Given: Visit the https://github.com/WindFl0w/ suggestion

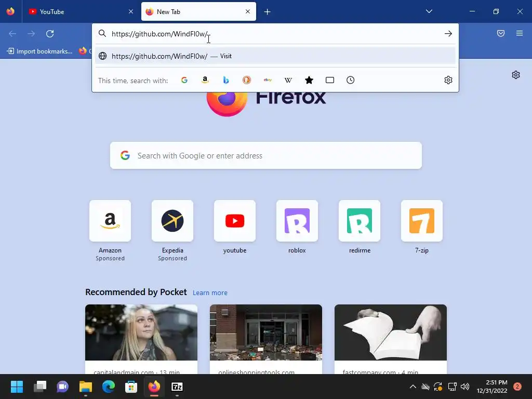Looking at the screenshot, I should tap(275, 56).
